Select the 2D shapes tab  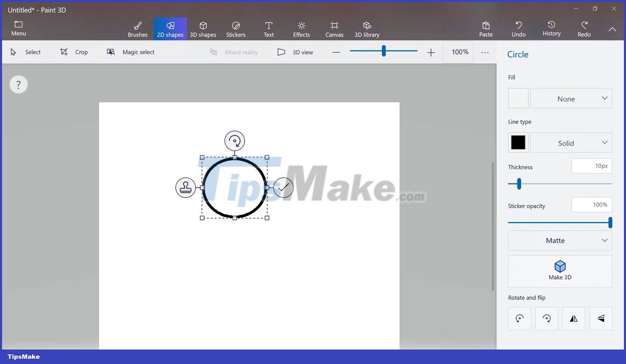pos(170,29)
